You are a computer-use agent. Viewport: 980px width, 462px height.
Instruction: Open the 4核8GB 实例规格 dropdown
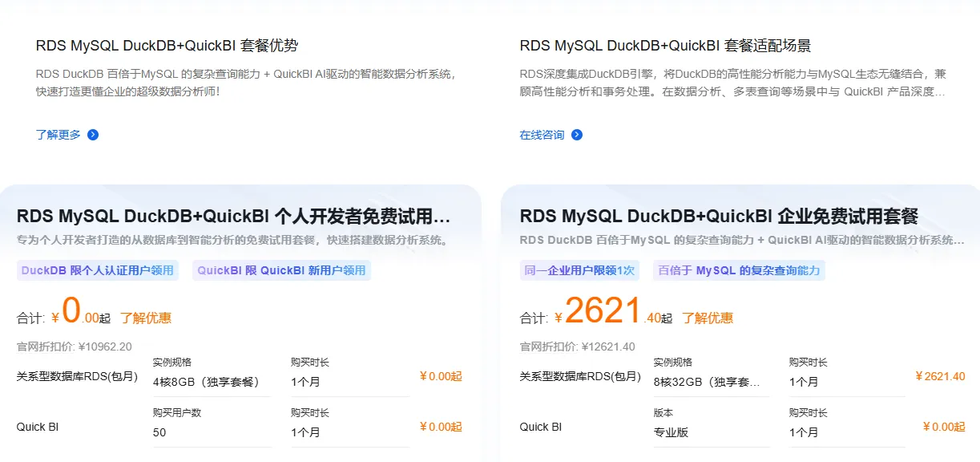pyautogui.click(x=212, y=383)
